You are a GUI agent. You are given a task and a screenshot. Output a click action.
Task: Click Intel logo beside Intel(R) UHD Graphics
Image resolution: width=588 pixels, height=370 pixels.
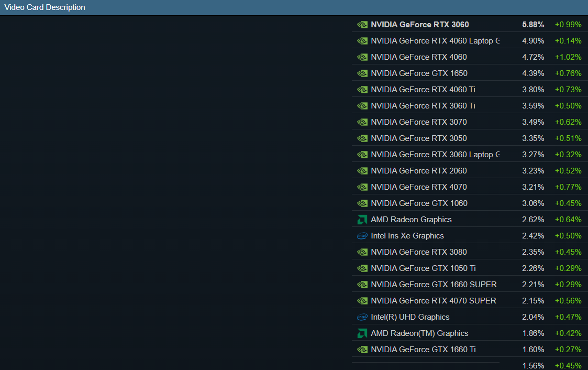pos(362,317)
